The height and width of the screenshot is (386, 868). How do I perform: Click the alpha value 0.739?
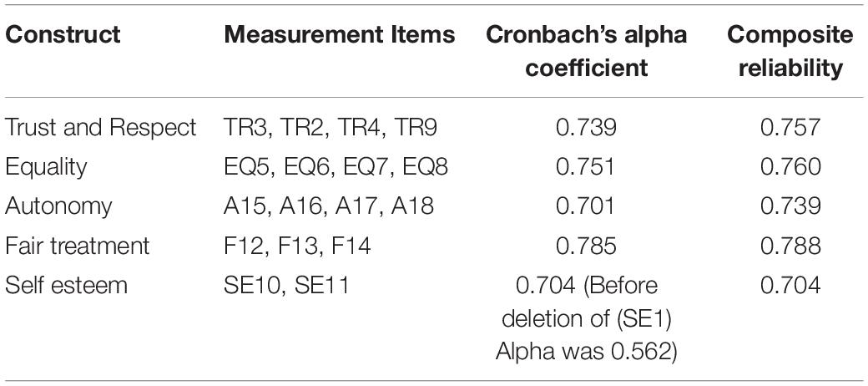587,127
